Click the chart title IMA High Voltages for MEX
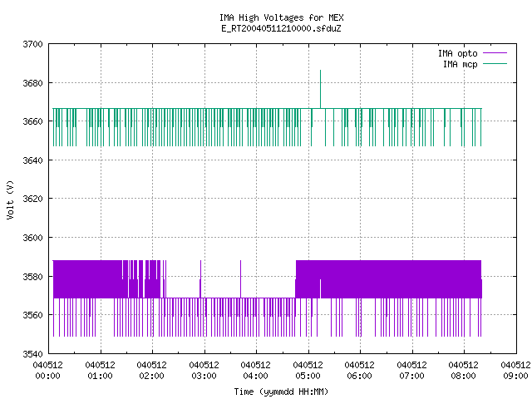This screenshot has height=399, width=532. [282, 17]
